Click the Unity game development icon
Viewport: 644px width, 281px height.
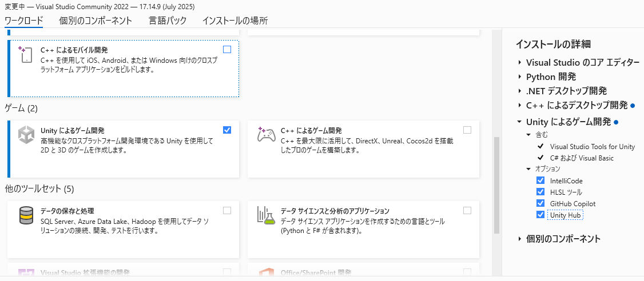click(x=26, y=135)
